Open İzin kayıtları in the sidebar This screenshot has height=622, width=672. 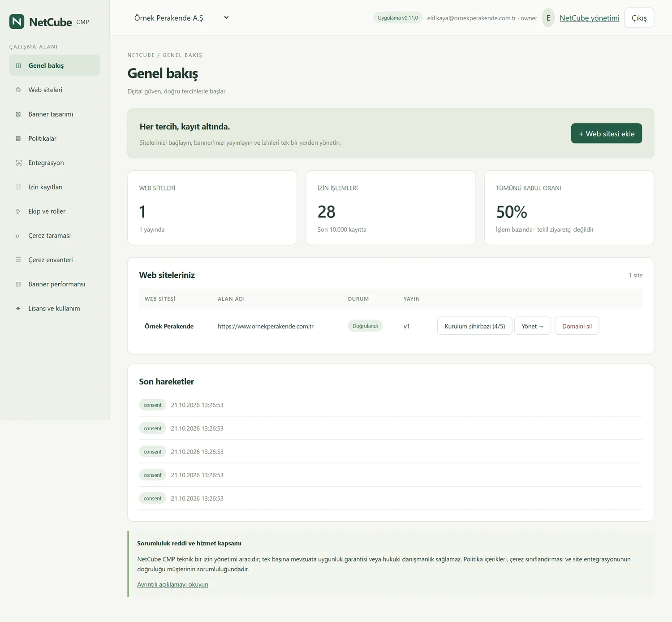[x=55, y=187]
